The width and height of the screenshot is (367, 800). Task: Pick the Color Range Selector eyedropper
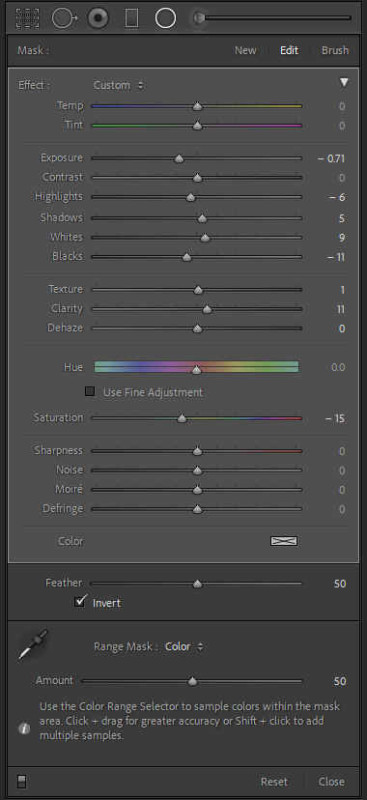[x=33, y=644]
